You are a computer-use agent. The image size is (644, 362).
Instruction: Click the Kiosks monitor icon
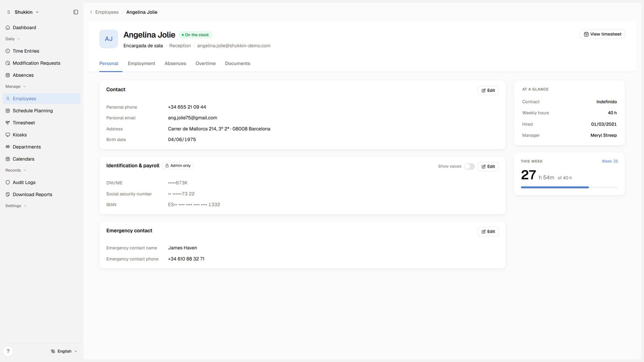8,135
